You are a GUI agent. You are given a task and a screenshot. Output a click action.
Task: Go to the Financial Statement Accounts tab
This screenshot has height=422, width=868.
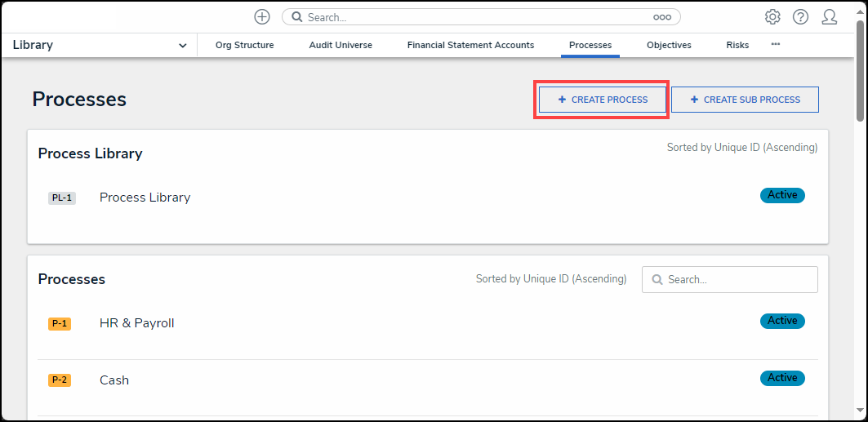click(x=470, y=46)
